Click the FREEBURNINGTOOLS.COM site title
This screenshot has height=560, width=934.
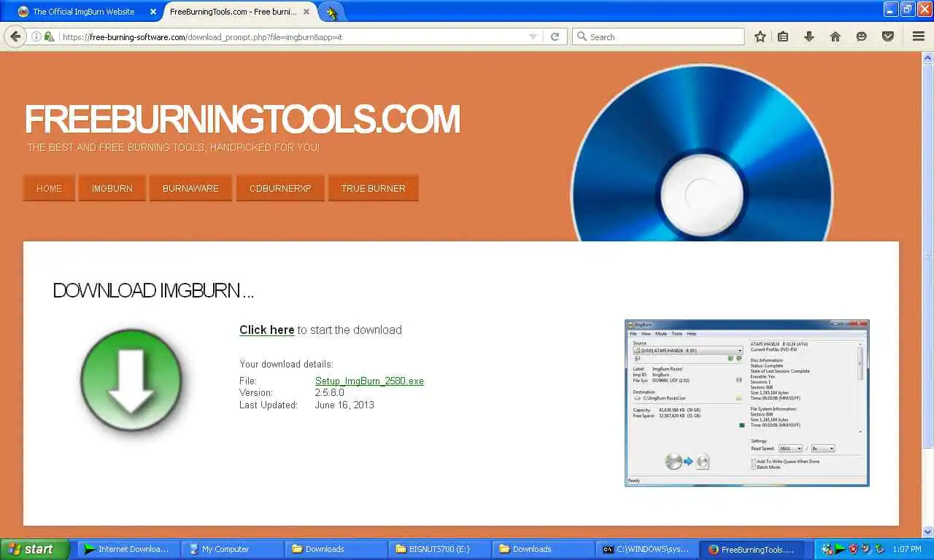[242, 120]
